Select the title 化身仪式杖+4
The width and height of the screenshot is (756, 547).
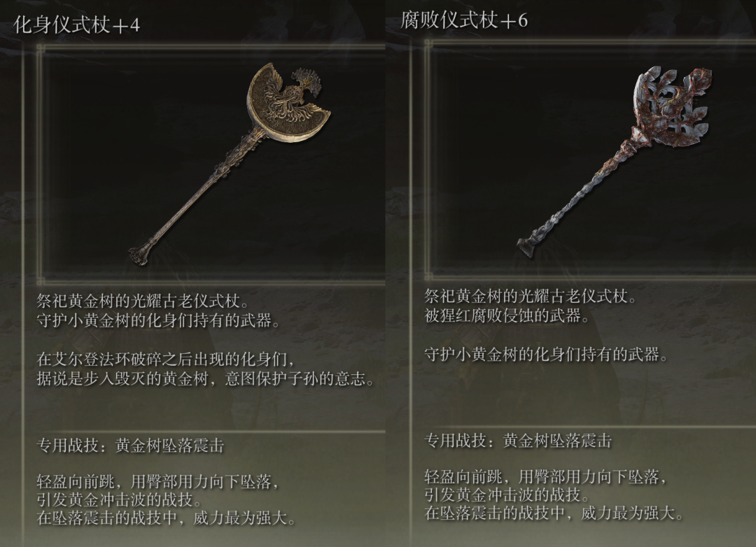pos(77,24)
